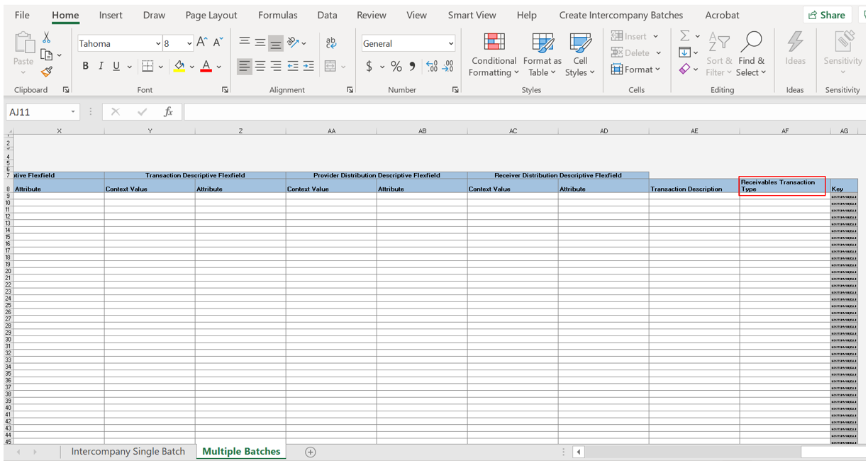Click Clear eraser icon

[x=684, y=70]
